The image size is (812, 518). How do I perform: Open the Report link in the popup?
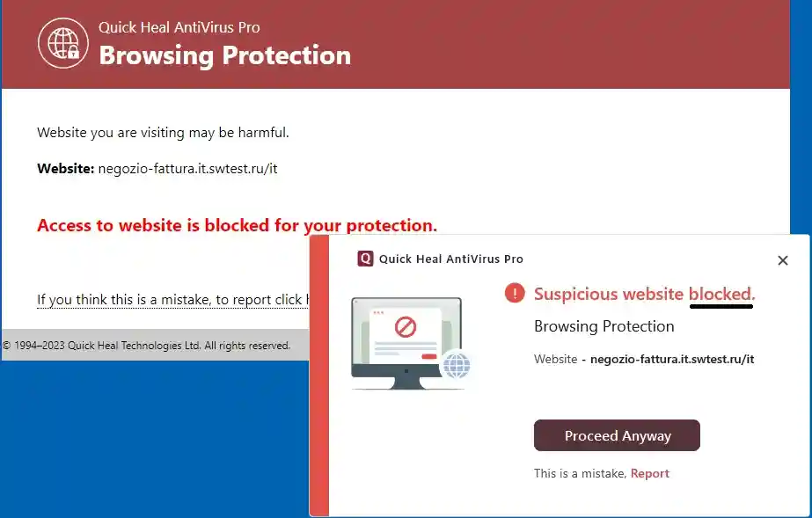pos(650,473)
